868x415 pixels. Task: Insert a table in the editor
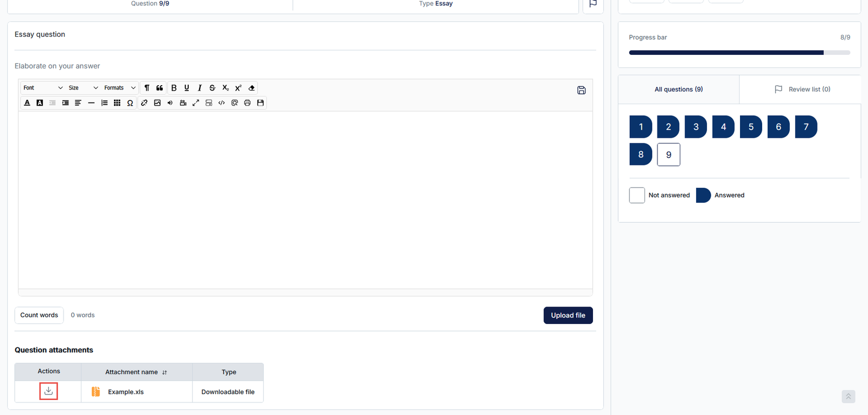point(117,103)
